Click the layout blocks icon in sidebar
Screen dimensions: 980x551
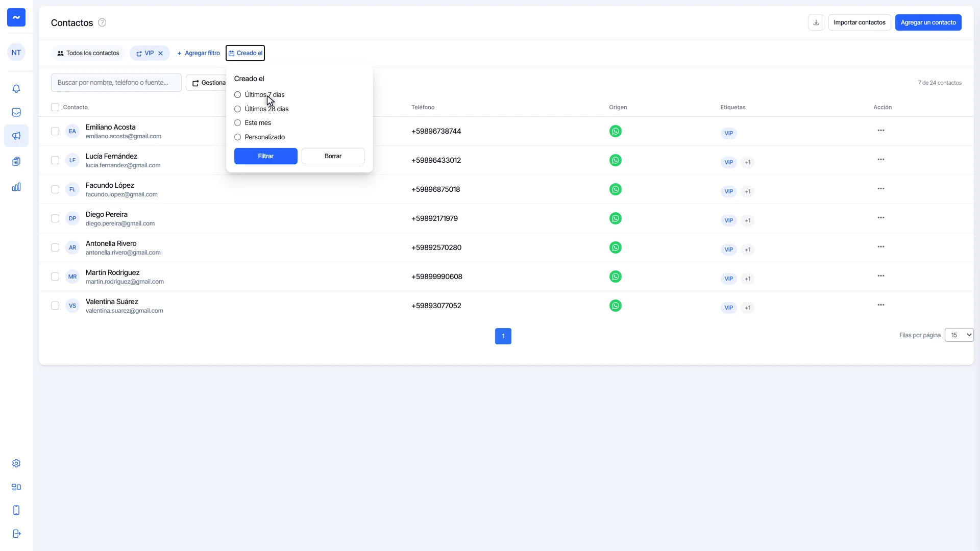16,487
